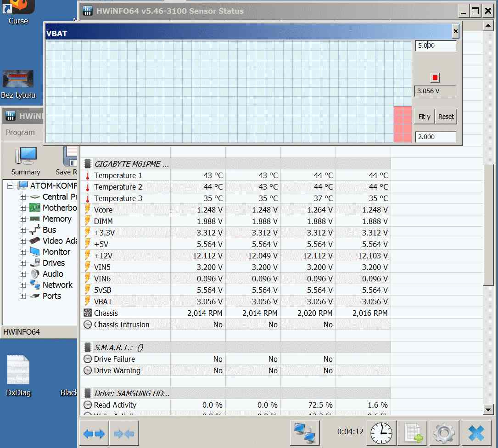Expand the Drives tree node

[x=22, y=263]
